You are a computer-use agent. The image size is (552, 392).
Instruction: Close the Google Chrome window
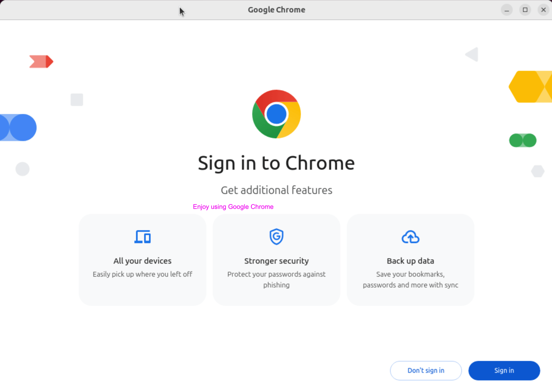point(543,10)
